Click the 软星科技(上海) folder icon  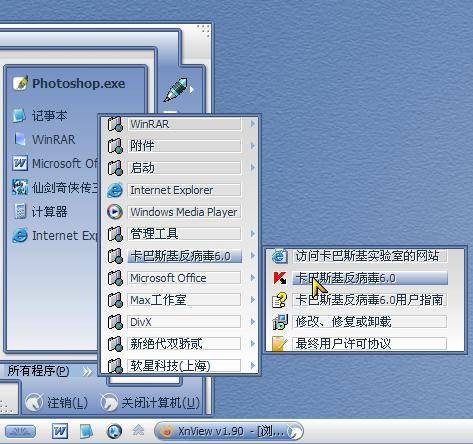[115, 366]
